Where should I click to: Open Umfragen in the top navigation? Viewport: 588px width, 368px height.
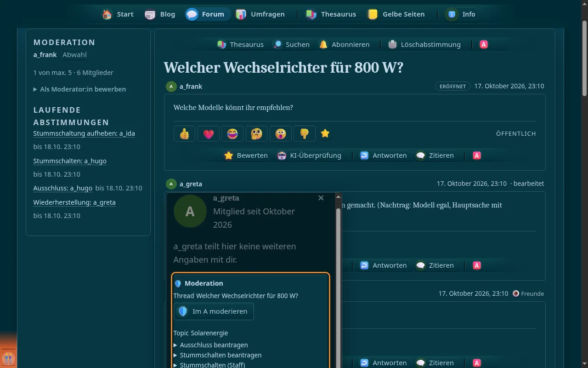tap(260, 14)
